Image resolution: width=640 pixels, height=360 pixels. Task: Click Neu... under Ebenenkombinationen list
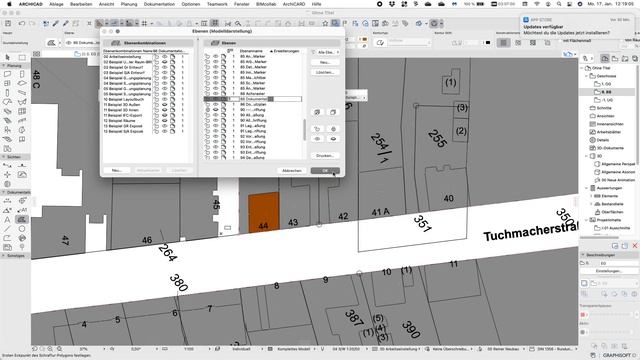(x=117, y=170)
